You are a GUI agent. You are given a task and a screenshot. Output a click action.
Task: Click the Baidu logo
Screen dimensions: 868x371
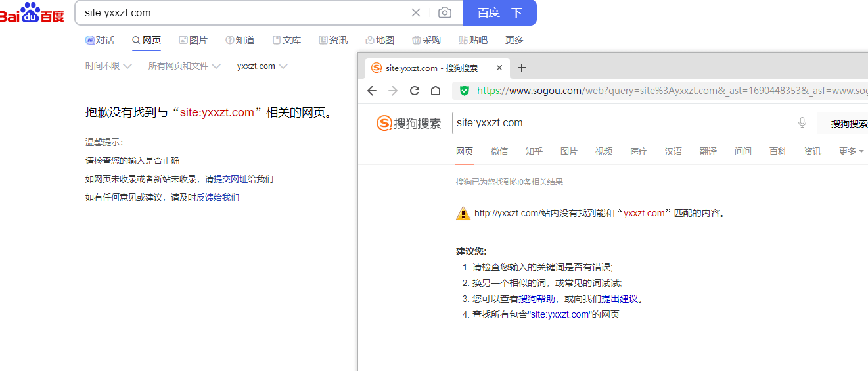pyautogui.click(x=32, y=12)
